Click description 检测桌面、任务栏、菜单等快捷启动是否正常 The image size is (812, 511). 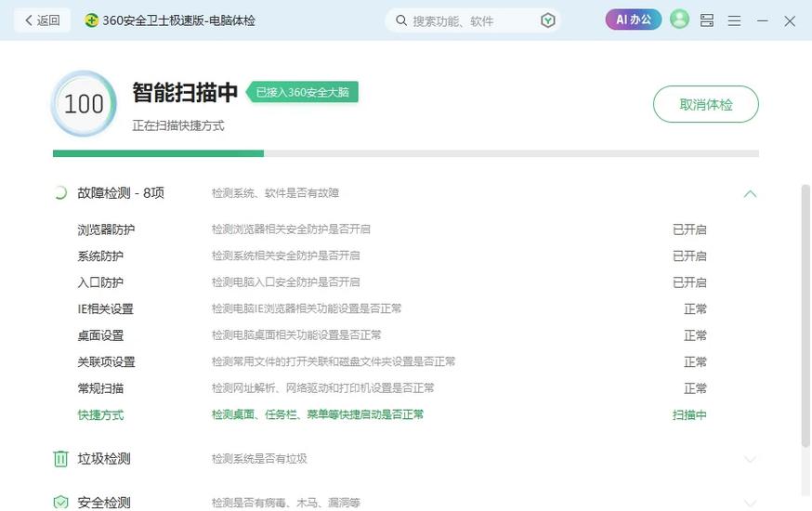pos(318,414)
